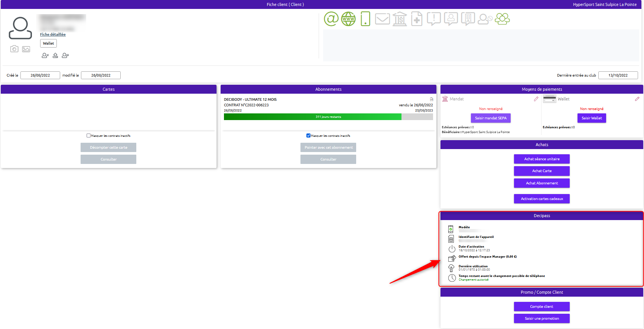Click the camera icon under profile avatar
644x329 pixels.
[14, 49]
